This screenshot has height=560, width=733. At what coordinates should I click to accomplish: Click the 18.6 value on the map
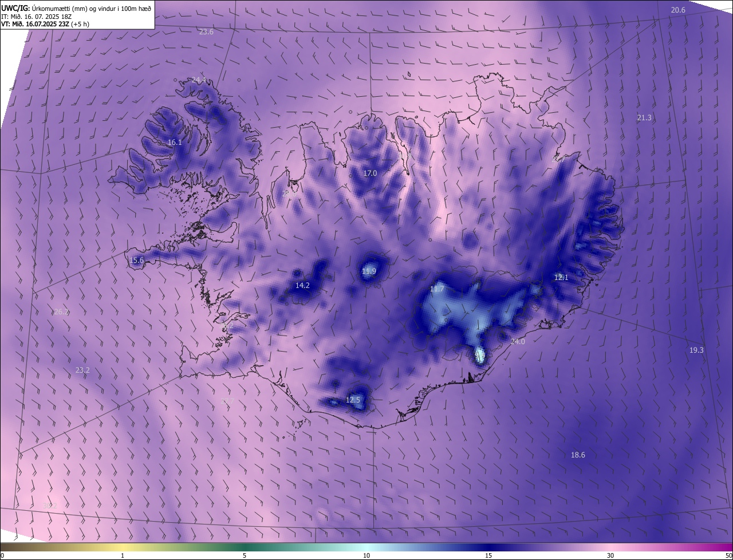[x=578, y=455]
